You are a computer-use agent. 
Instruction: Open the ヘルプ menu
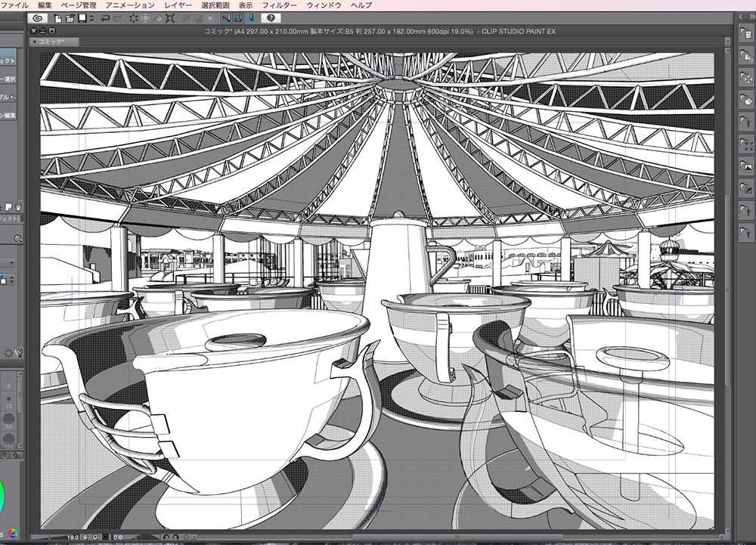pyautogui.click(x=361, y=5)
